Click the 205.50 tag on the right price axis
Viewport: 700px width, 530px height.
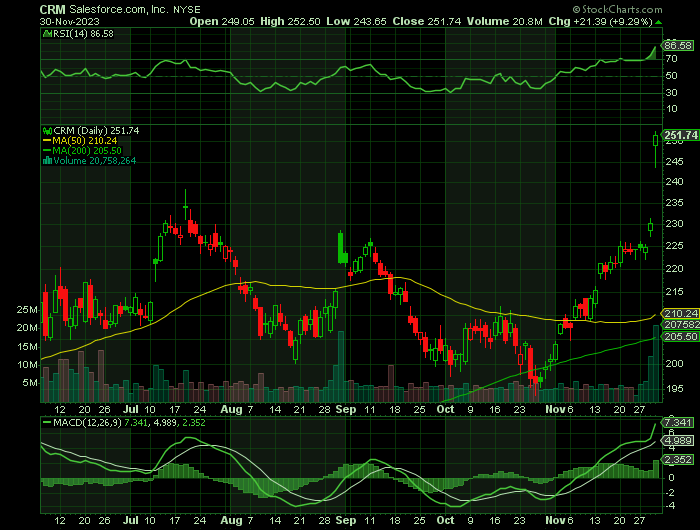coord(680,337)
